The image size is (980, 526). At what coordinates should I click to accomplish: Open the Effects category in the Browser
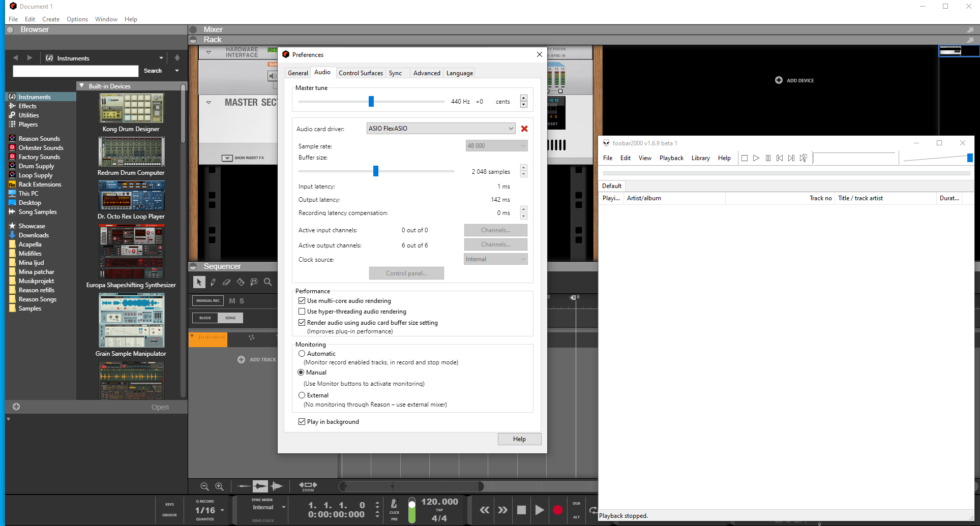point(27,106)
